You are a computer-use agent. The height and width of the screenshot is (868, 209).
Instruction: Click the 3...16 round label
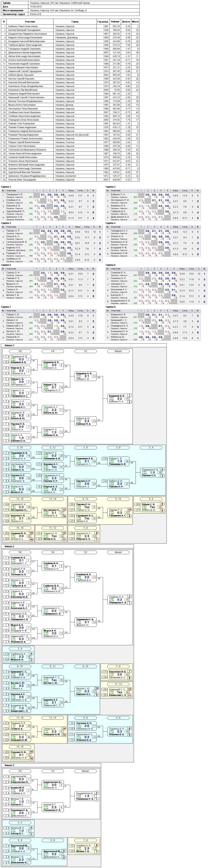point(20,448)
